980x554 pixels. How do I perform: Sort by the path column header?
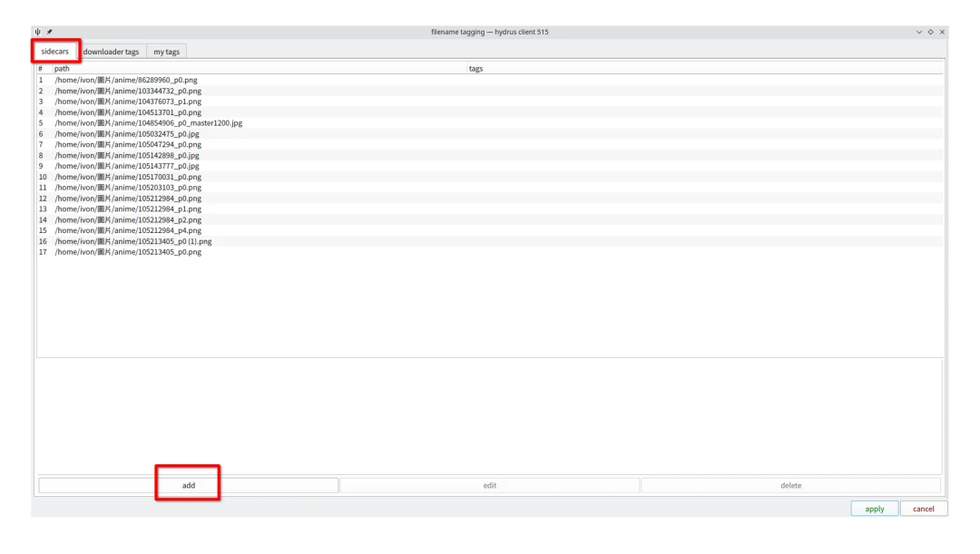(x=260, y=69)
